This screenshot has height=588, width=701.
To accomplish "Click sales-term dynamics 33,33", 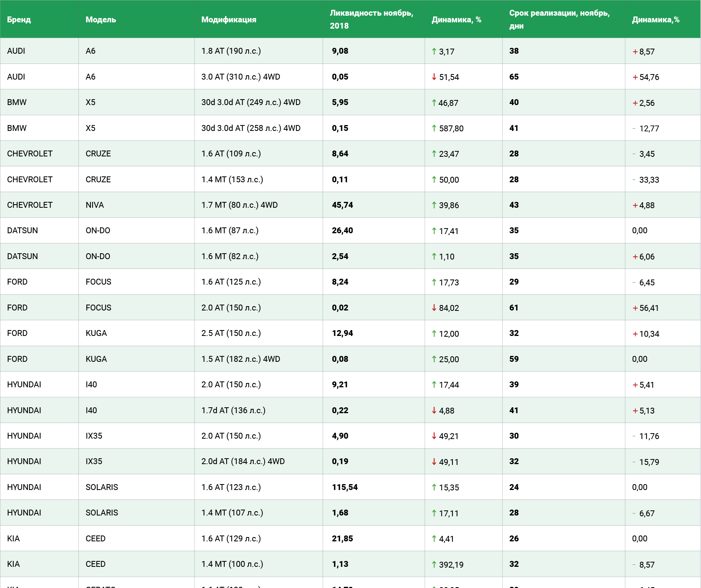I will click(x=646, y=180).
